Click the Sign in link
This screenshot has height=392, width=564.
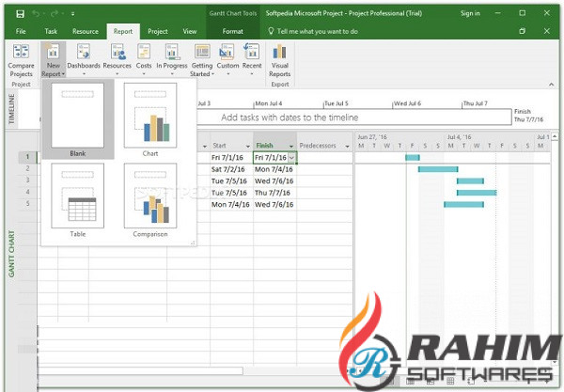tap(470, 14)
